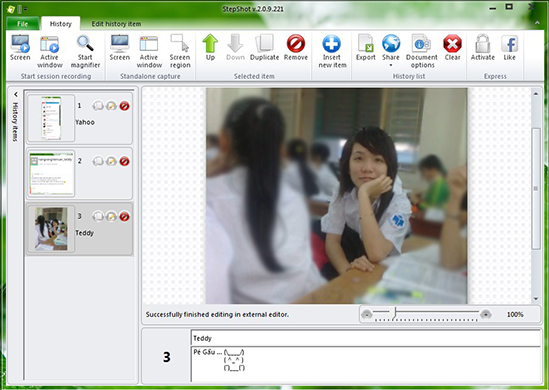This screenshot has width=549, height=390.
Task: Insert new item
Action: [x=332, y=52]
